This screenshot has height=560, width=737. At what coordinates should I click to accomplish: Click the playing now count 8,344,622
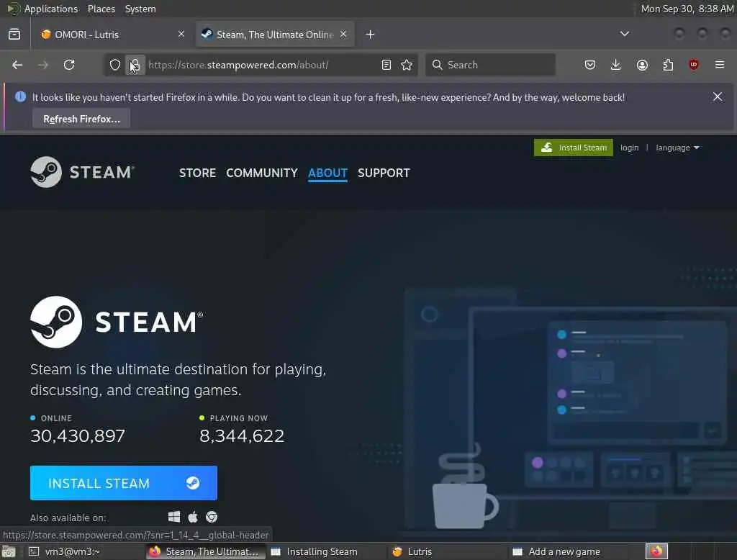(x=242, y=436)
